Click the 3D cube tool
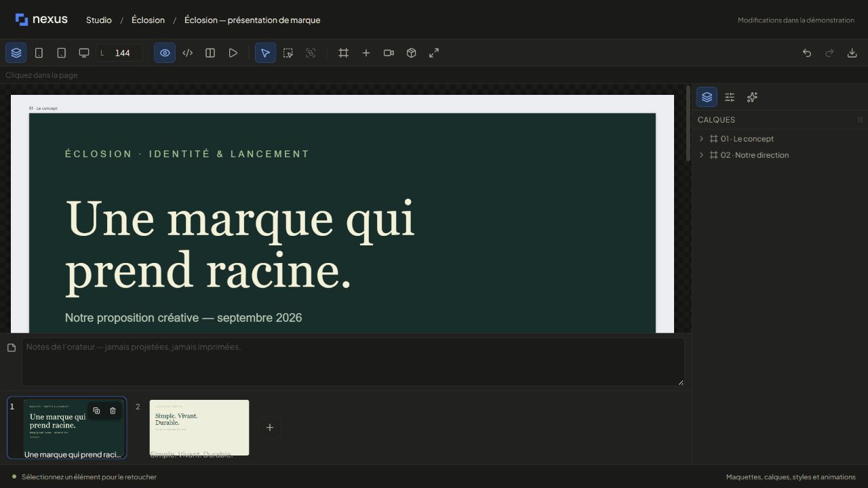 click(x=411, y=53)
